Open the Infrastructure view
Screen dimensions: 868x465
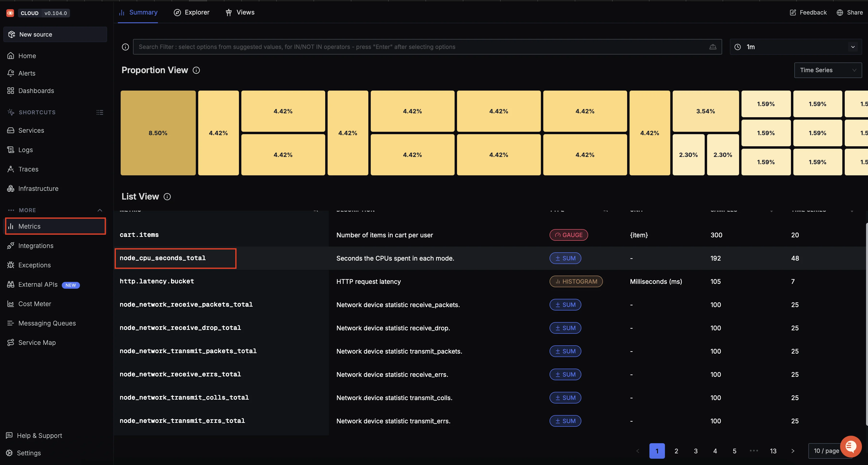point(38,188)
